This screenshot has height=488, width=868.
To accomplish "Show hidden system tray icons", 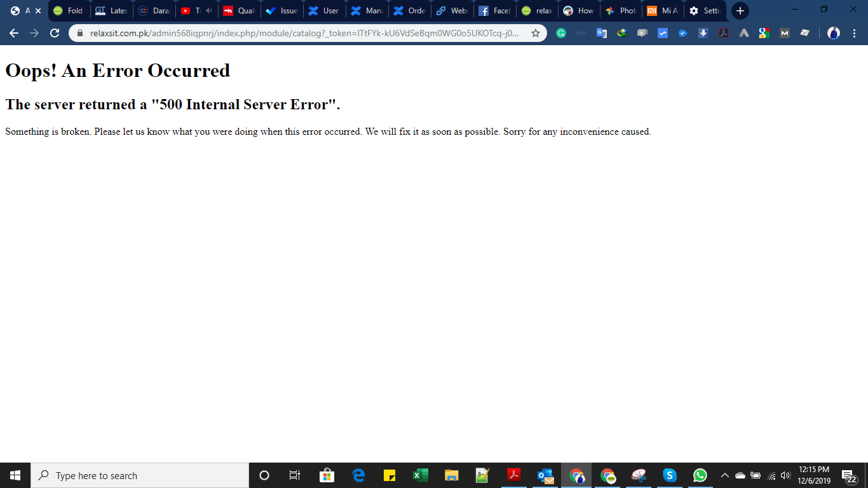I will click(724, 475).
